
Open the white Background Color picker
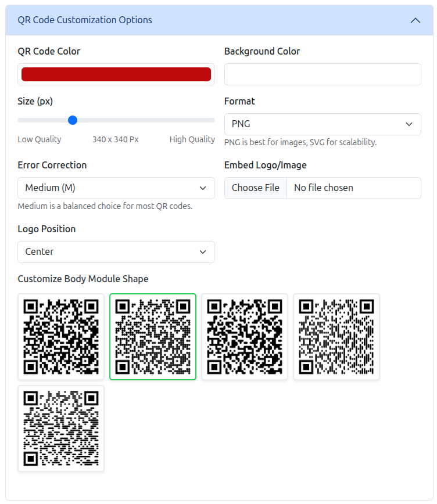coord(323,74)
